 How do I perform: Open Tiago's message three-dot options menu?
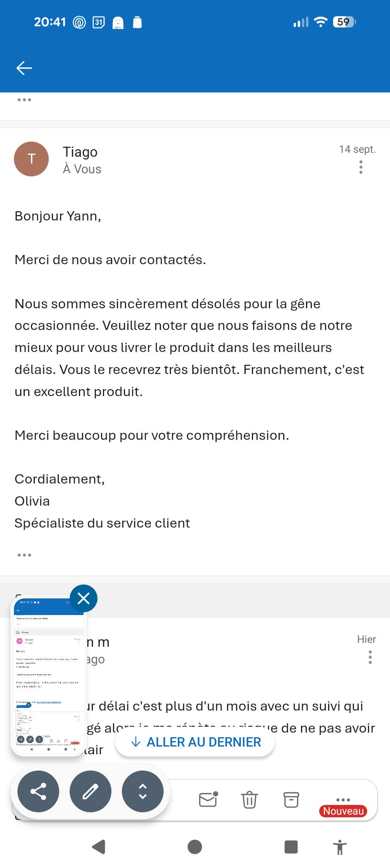[361, 167]
